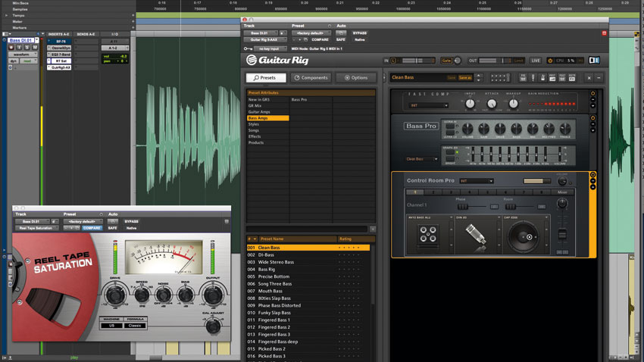Click the Drive knob in Reel Tape Saturation
The width and height of the screenshot is (644, 362).
(114, 295)
